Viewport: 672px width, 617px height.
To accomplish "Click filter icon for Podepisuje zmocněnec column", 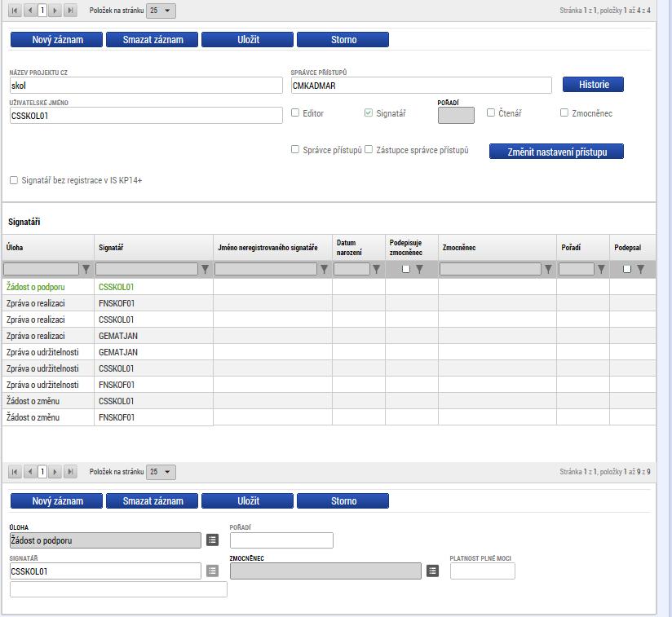I will pos(419,269).
